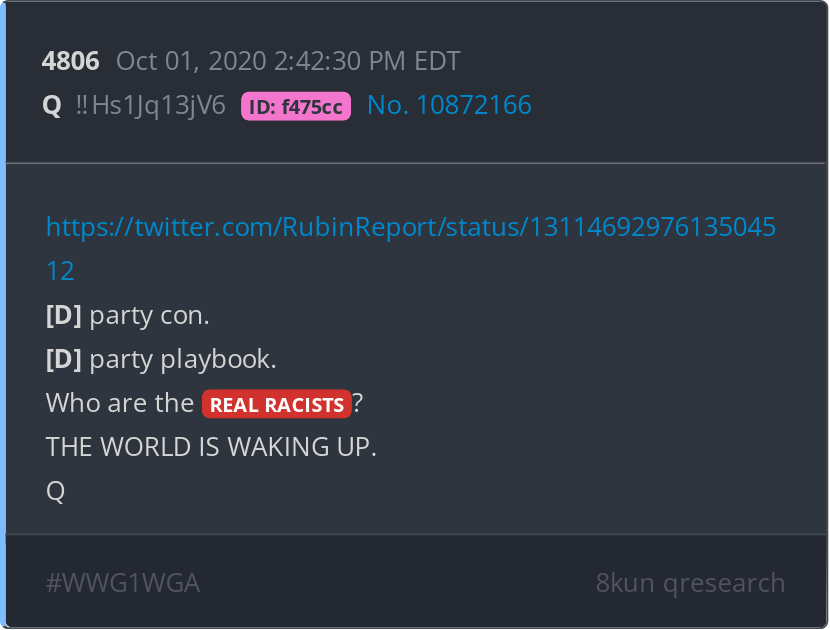Image resolution: width=830 pixels, height=630 pixels.
Task: Click the red REAL RACISTS highlight
Action: tap(277, 404)
